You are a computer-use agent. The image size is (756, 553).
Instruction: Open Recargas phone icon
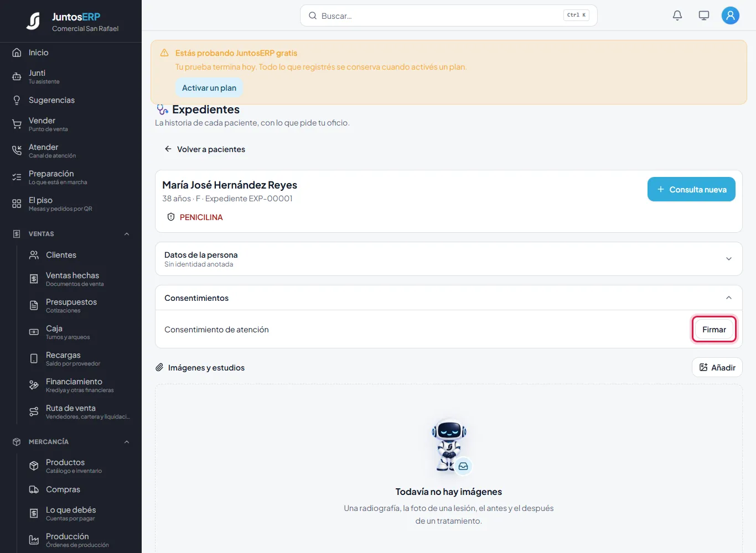click(34, 359)
